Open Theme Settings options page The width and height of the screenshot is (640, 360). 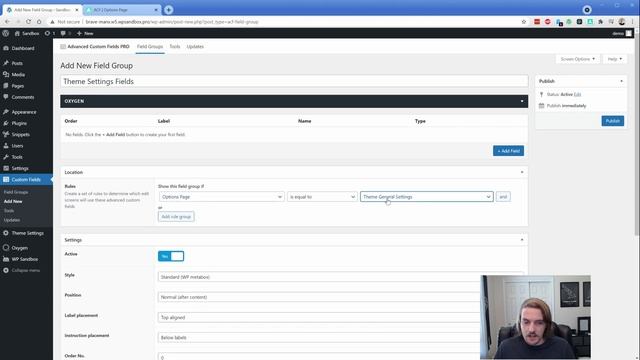coord(27,233)
